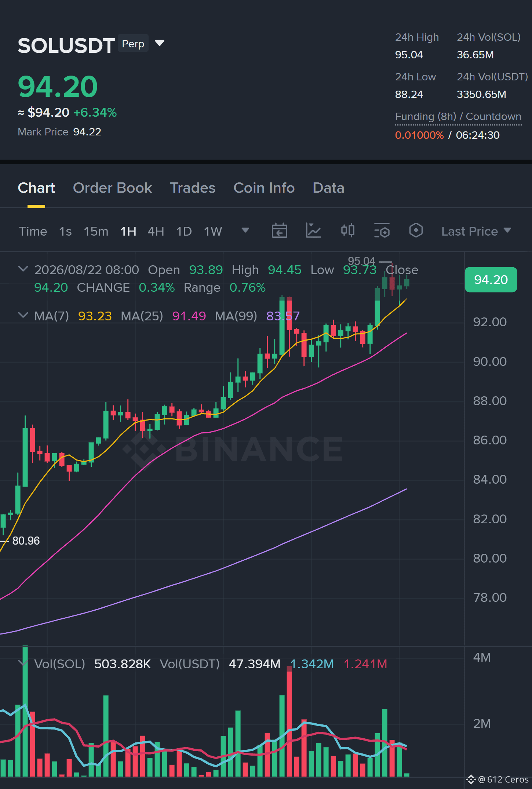Viewport: 532px width, 789px height.
Task: Open the Coin Info tab
Action: [x=264, y=188]
